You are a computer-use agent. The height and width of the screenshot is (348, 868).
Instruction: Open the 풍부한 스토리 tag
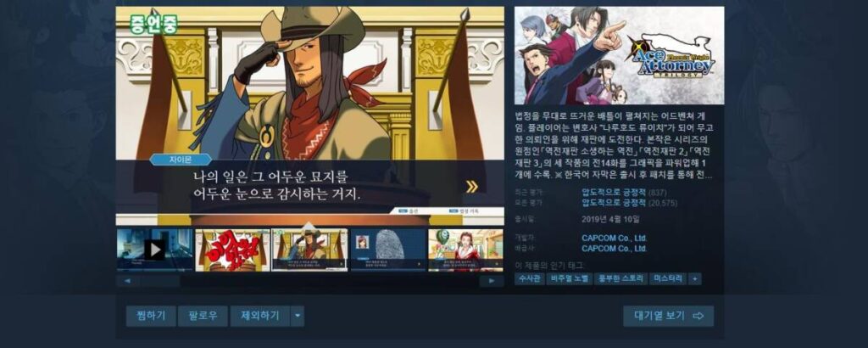click(x=620, y=278)
